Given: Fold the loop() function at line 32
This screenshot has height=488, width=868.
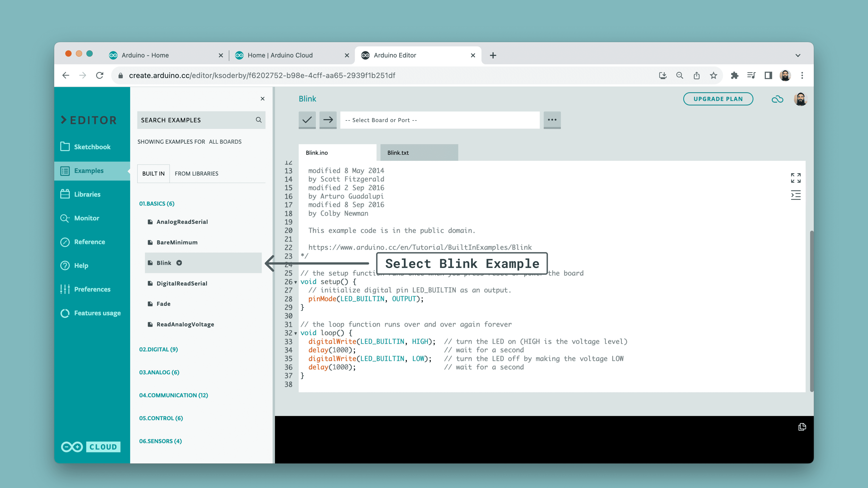Looking at the screenshot, I should [296, 333].
